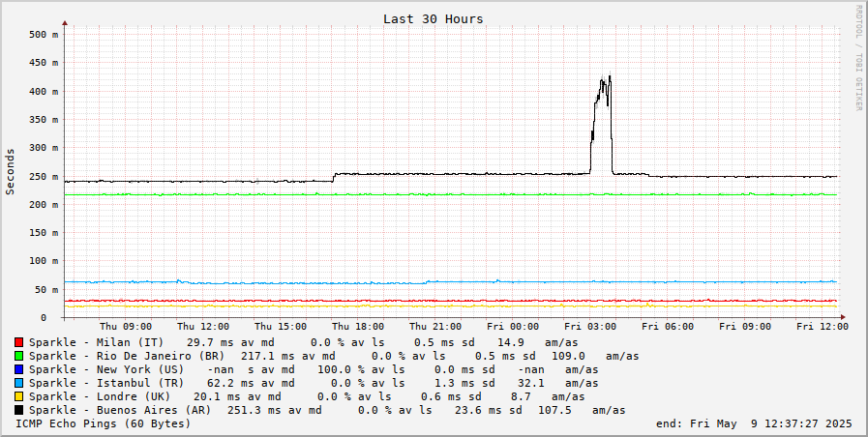Click the 'Sparkle - Buenos Aires (AR)' legend text
Image resolution: width=868 pixels, height=437 pixels.
[120, 411]
